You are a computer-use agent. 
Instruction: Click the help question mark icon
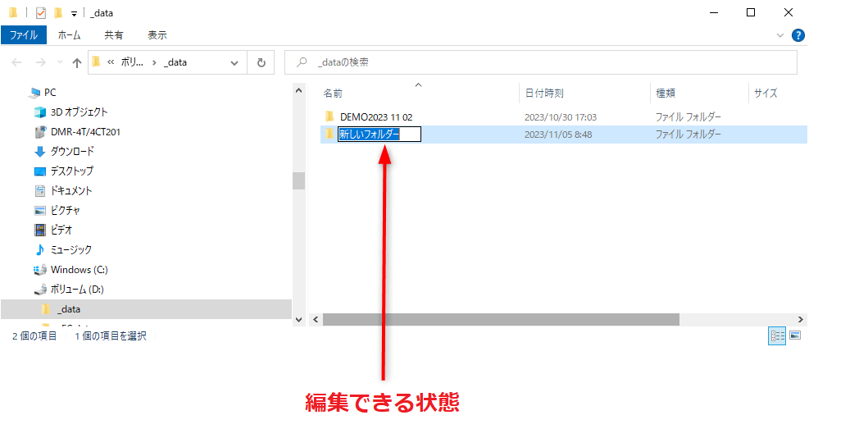click(798, 35)
